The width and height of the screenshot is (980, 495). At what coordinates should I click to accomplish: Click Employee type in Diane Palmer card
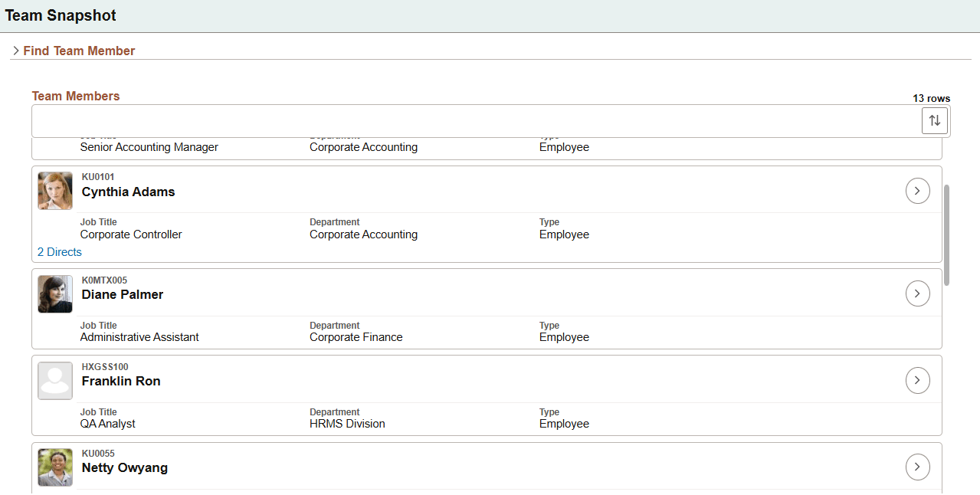pyautogui.click(x=564, y=337)
